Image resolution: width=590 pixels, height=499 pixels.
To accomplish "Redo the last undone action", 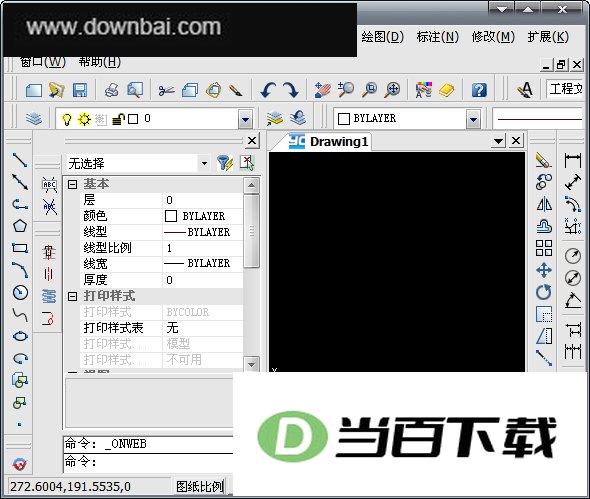I will click(290, 90).
